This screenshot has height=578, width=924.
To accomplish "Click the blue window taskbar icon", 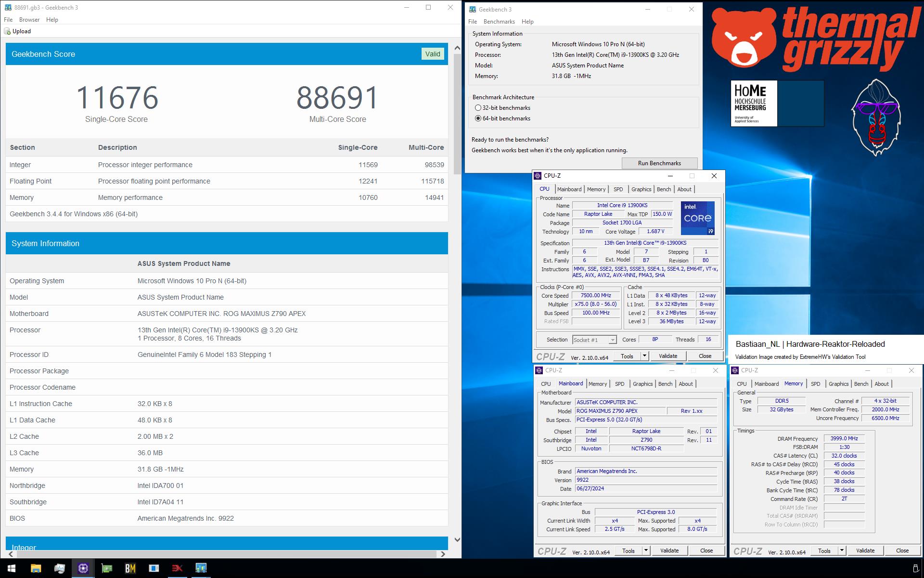I will (x=154, y=568).
